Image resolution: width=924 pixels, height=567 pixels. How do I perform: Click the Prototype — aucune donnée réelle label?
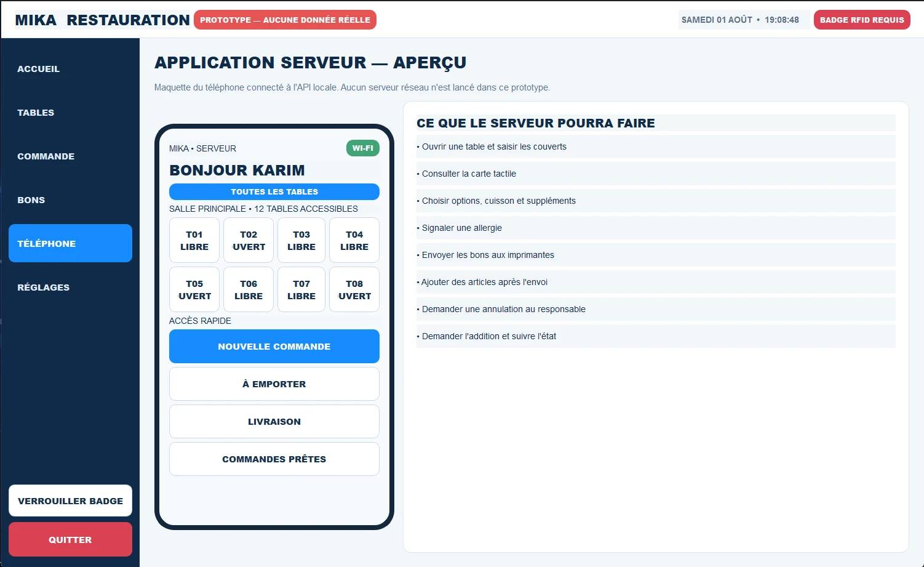tap(285, 20)
